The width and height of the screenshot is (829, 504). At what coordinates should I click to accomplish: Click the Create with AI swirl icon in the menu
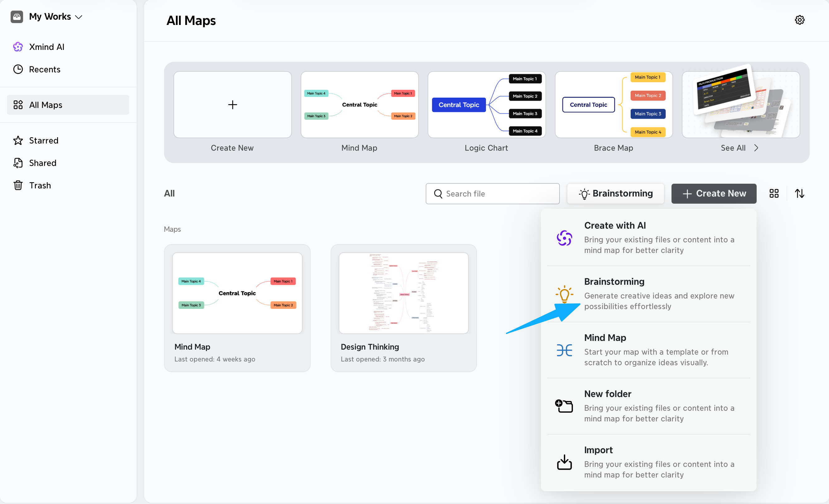point(564,238)
